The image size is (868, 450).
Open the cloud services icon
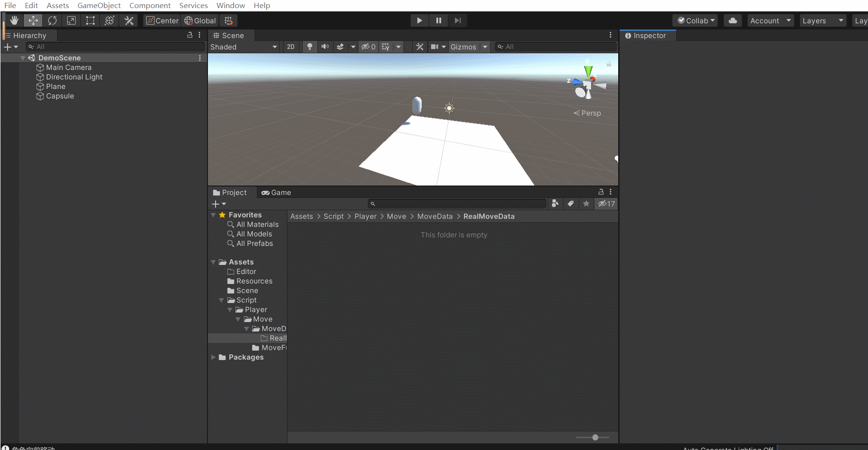(x=733, y=20)
